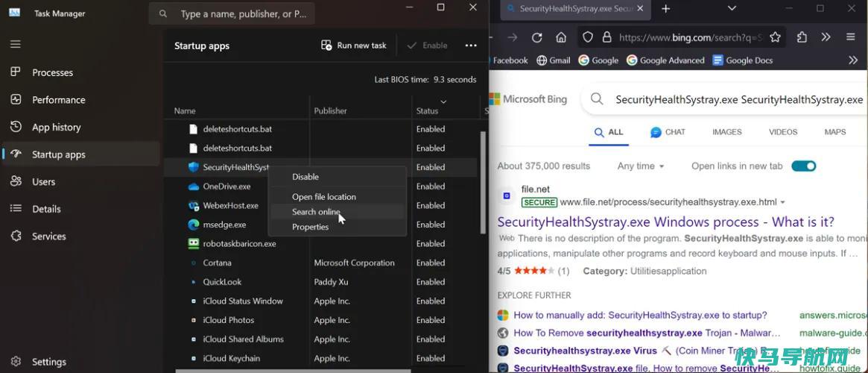
Task: Toggle the Task Manager hamburger navigation menu
Action: [x=16, y=44]
